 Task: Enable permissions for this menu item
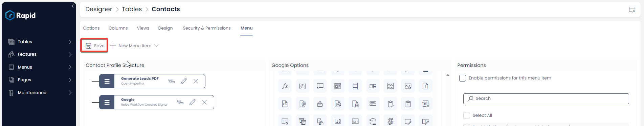(x=463, y=78)
